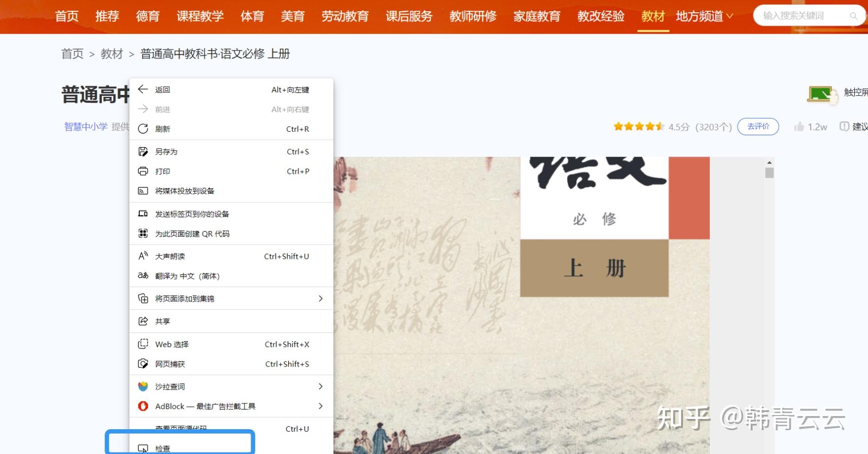The width and height of the screenshot is (868, 454).
Task: Click the Web select icon
Action: click(x=143, y=344)
